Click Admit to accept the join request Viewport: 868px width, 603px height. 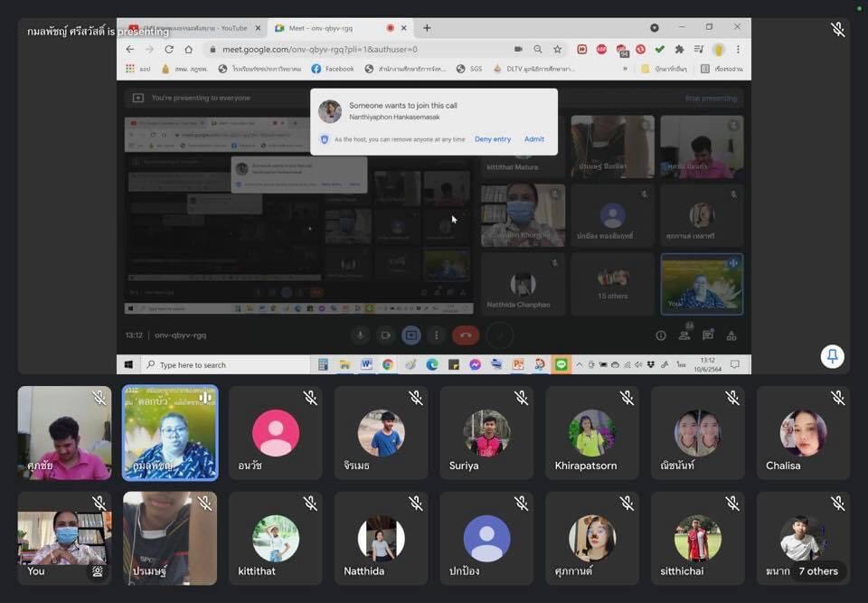[533, 139]
